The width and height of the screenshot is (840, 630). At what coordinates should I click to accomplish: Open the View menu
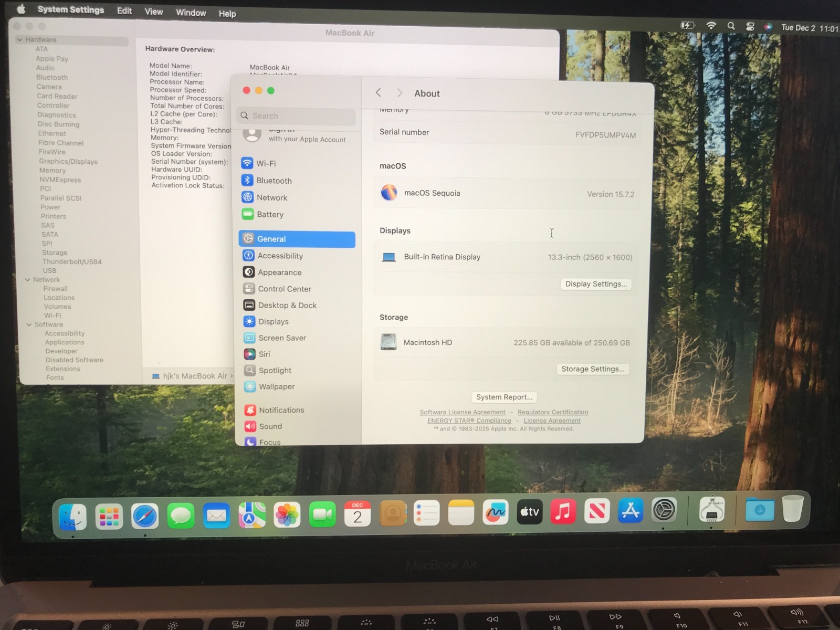tap(154, 12)
